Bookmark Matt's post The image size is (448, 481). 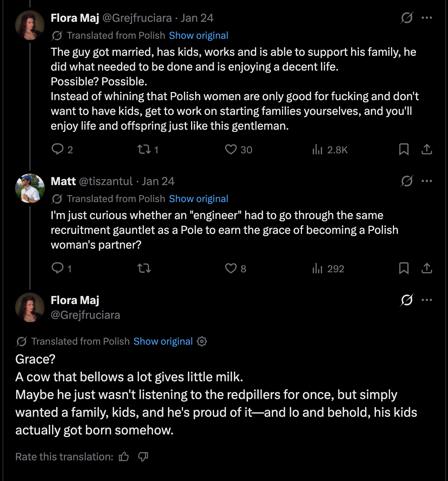pyautogui.click(x=404, y=268)
